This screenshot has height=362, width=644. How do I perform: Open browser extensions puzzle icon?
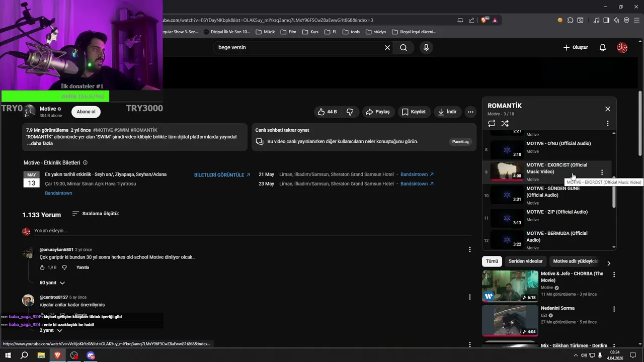[570, 20]
